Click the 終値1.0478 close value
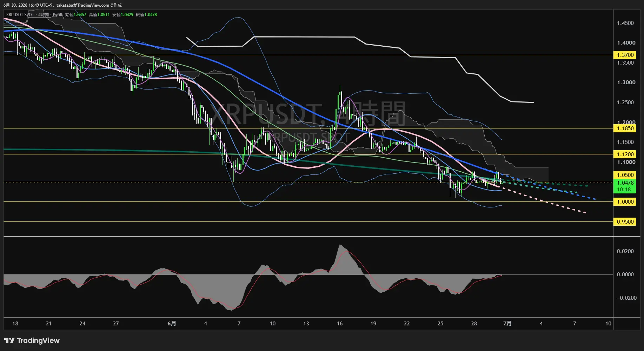Screen dimensions: 644x351 coord(146,15)
